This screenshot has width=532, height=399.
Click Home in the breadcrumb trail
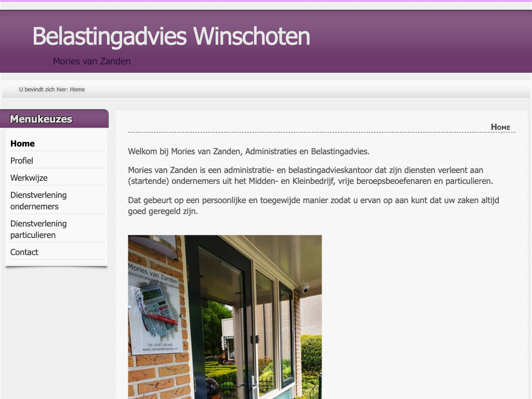point(77,89)
